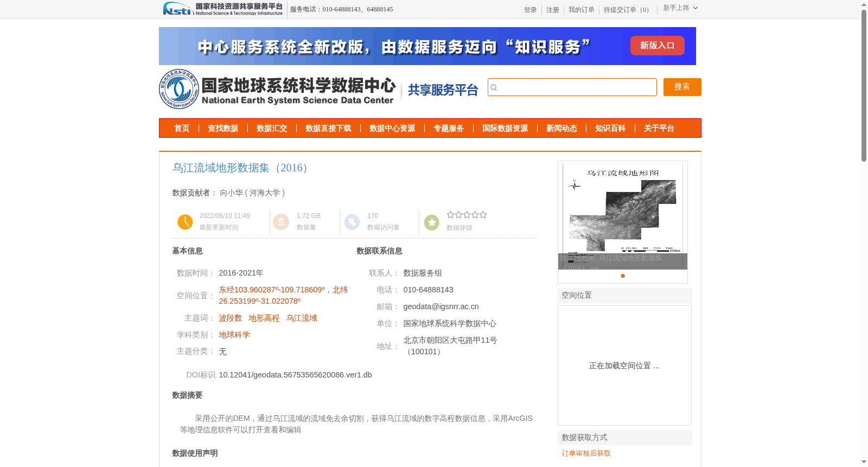Image resolution: width=868 pixels, height=467 pixels.
Task: Rate dataset with the first star
Action: pyautogui.click(x=450, y=215)
